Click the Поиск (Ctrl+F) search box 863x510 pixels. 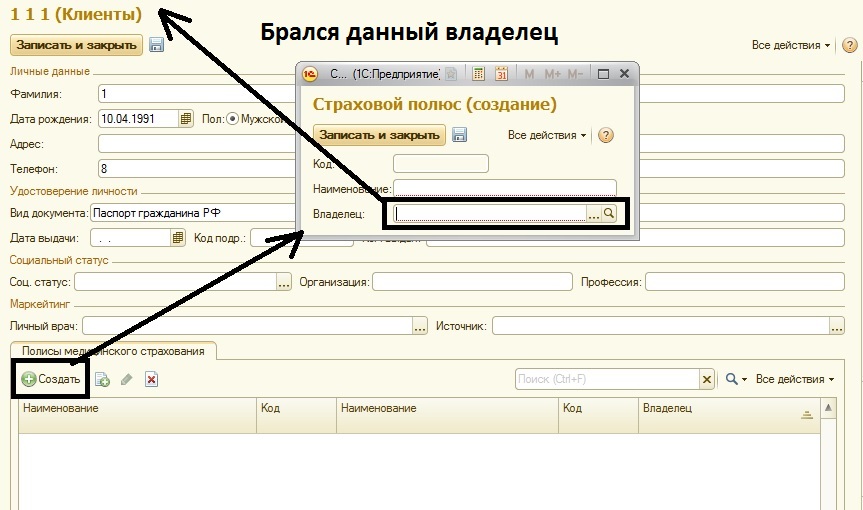click(608, 379)
